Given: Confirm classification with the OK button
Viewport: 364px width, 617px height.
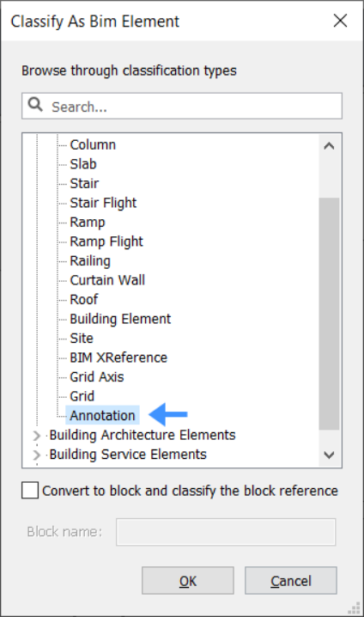Looking at the screenshot, I should pyautogui.click(x=188, y=580).
